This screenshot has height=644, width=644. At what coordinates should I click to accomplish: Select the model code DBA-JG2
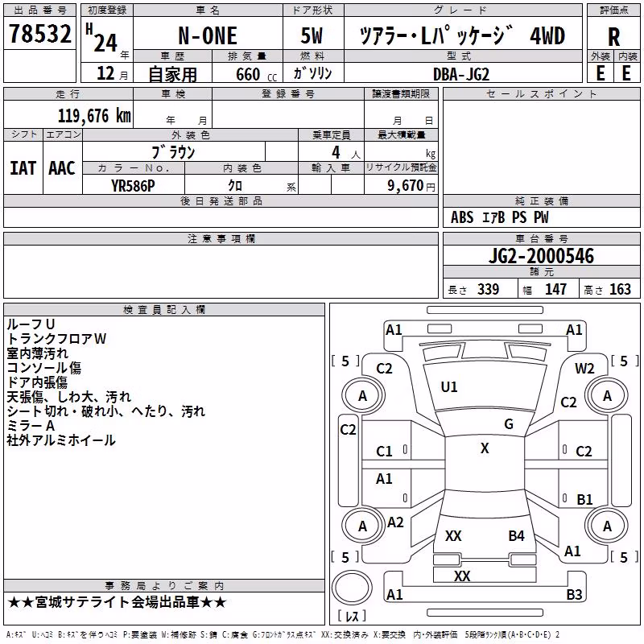coord(461,74)
